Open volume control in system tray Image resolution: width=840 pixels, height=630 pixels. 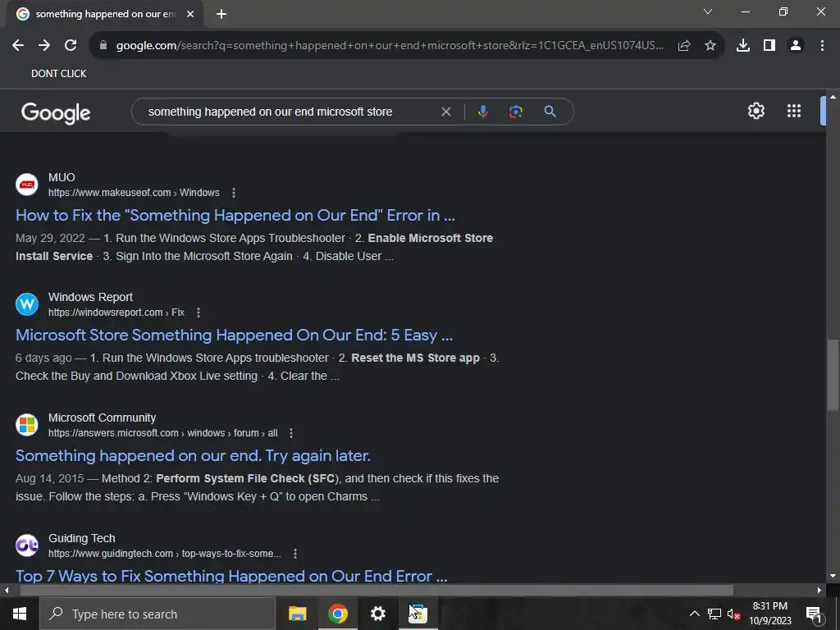734,614
